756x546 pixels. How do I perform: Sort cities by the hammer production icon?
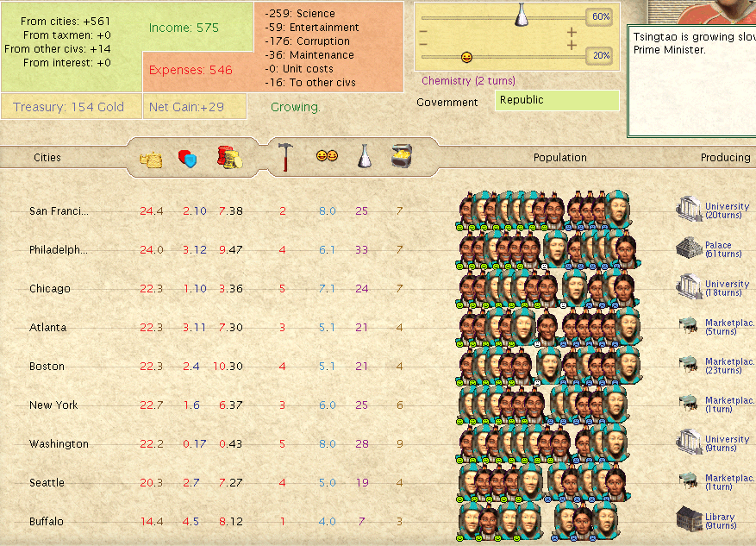pyautogui.click(x=285, y=157)
